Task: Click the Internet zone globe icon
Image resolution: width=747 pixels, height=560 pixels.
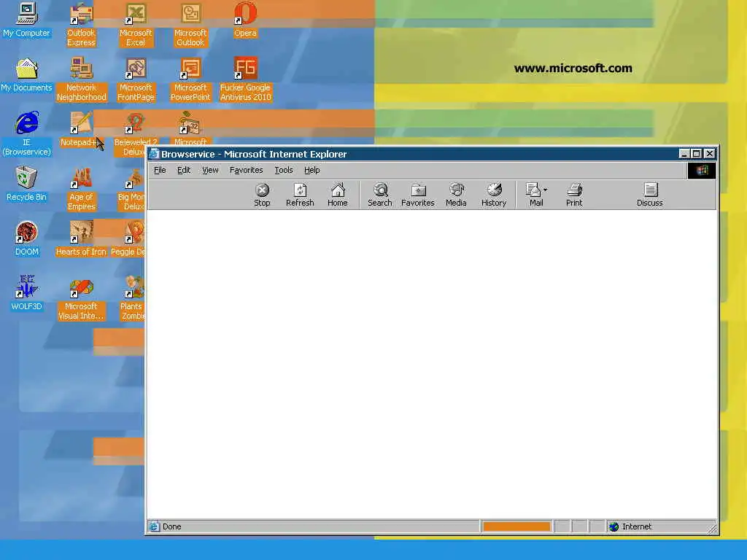Action: tap(614, 526)
